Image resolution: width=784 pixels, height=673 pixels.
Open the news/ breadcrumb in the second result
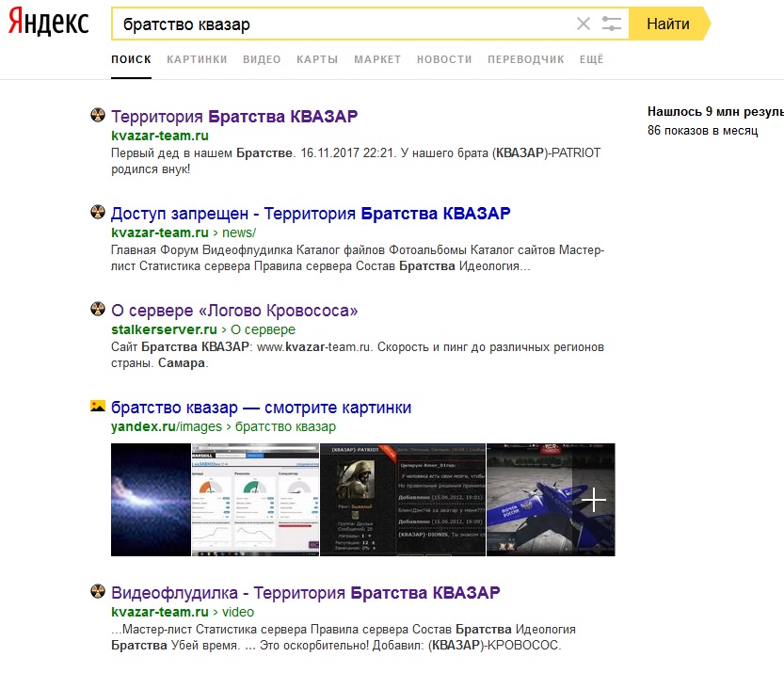239,232
